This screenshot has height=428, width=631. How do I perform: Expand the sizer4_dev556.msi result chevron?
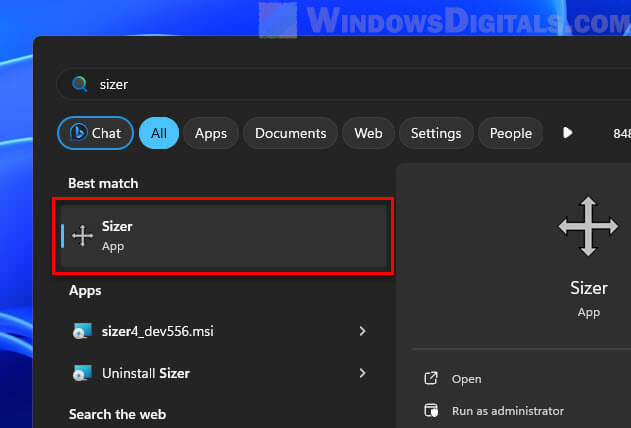tap(362, 331)
